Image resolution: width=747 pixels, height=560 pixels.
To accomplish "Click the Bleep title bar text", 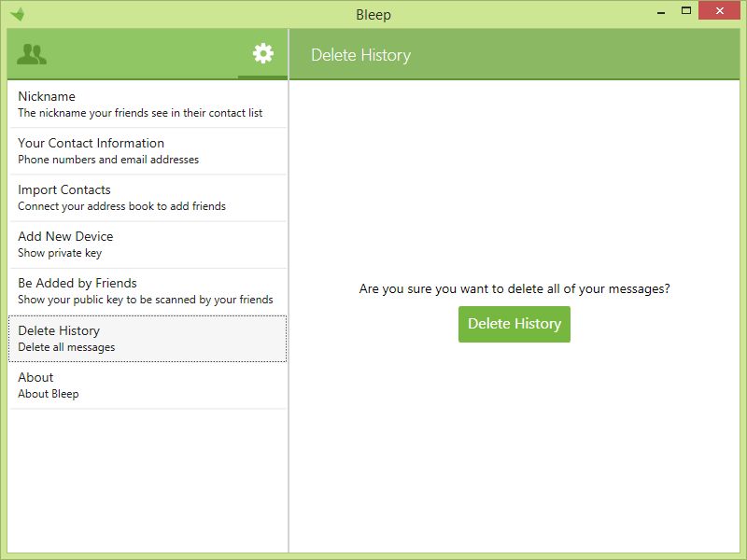I will tap(373, 15).
